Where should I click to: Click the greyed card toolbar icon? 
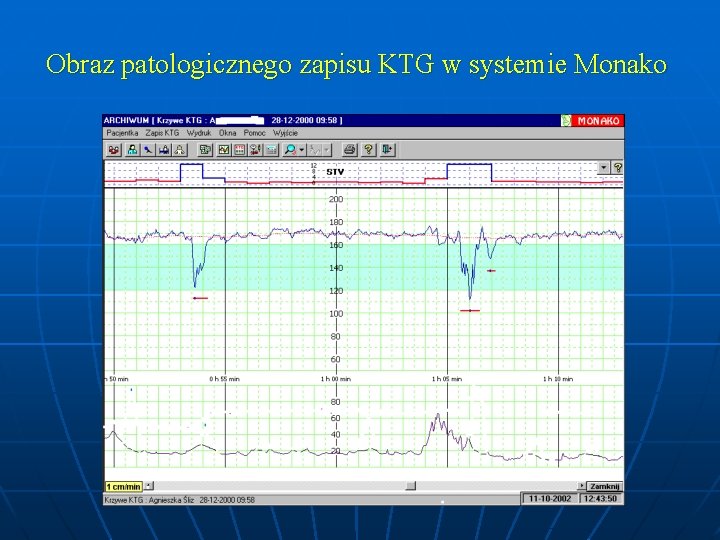tap(271, 150)
